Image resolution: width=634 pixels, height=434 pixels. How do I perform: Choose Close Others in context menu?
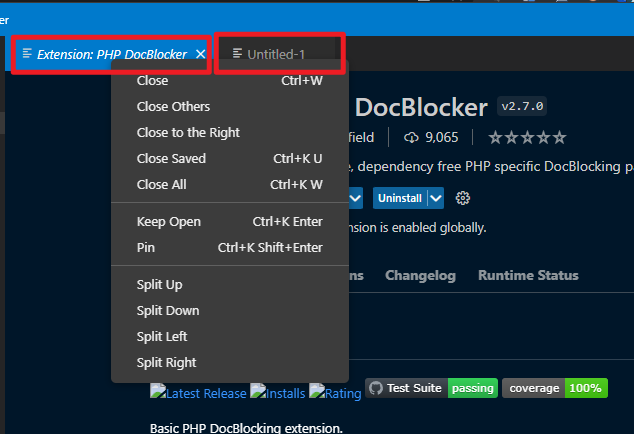point(230,107)
